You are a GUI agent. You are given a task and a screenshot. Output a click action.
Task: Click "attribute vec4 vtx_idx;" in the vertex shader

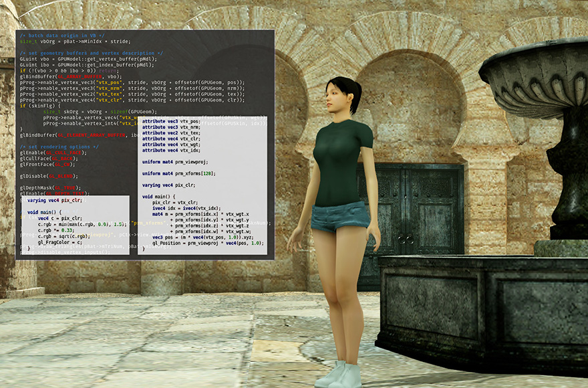[x=171, y=151]
